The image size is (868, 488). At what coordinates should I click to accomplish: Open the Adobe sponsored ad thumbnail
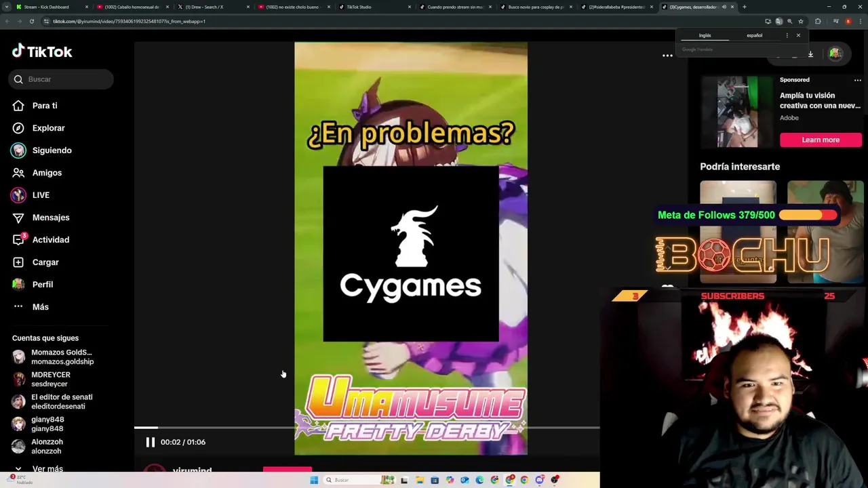[737, 112]
